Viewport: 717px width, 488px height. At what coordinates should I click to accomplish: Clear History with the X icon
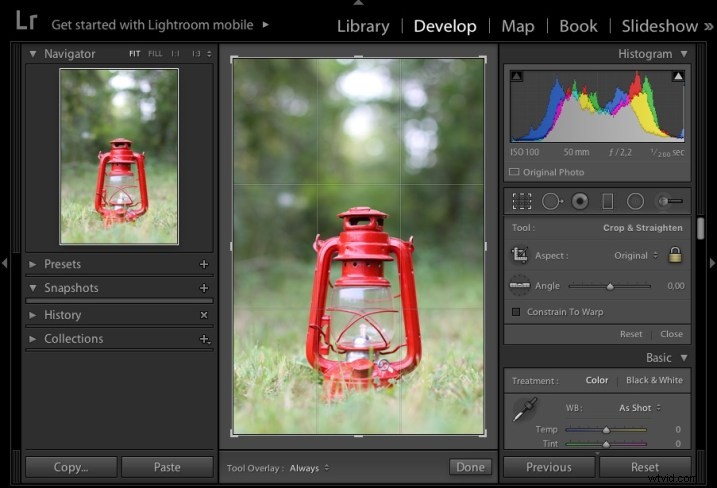point(204,315)
